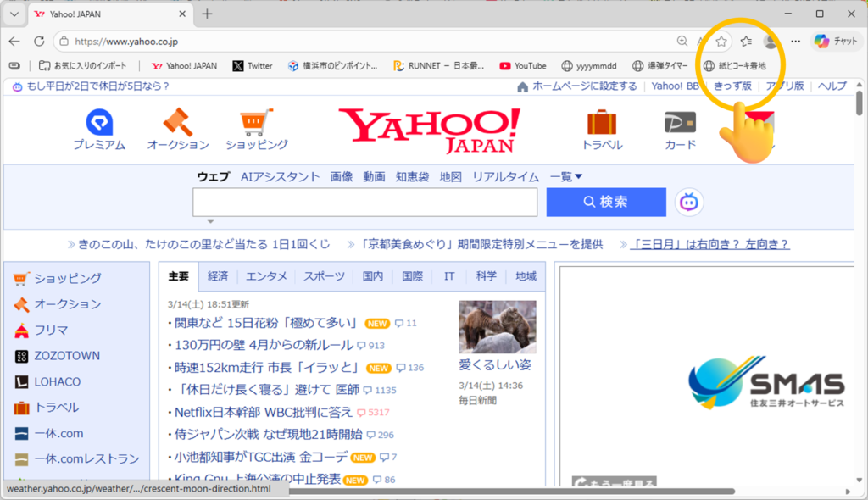Click the Travel suitcase icon
Viewport: 868px width, 500px height.
602,123
